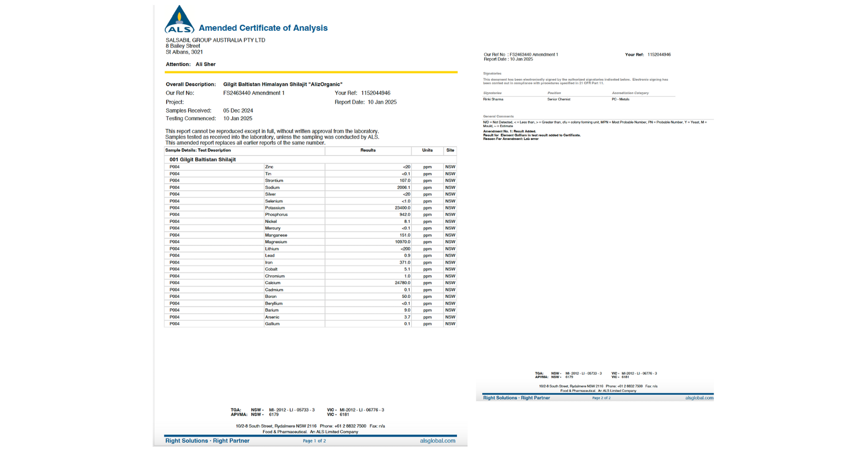The width and height of the screenshot is (868, 452).
Task: Click the Page 1 of 2 footer text
Action: [x=314, y=441]
